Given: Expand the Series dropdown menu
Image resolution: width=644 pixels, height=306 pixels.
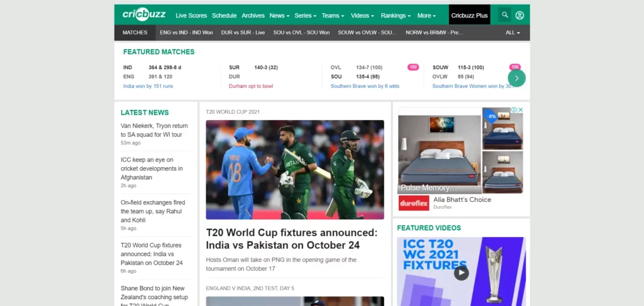Looking at the screenshot, I should pyautogui.click(x=305, y=16).
